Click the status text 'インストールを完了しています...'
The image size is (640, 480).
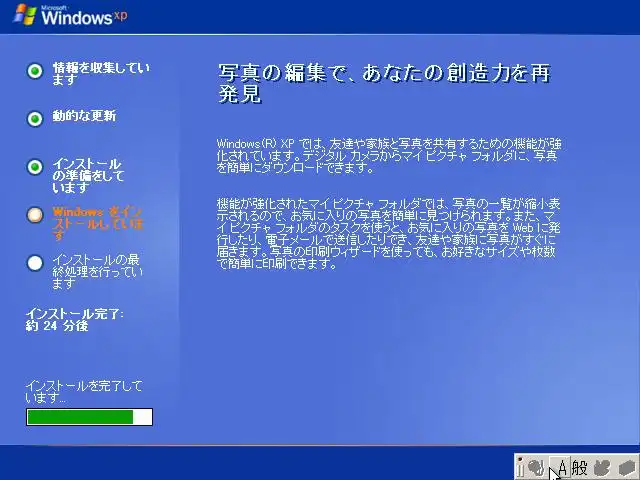point(84,391)
